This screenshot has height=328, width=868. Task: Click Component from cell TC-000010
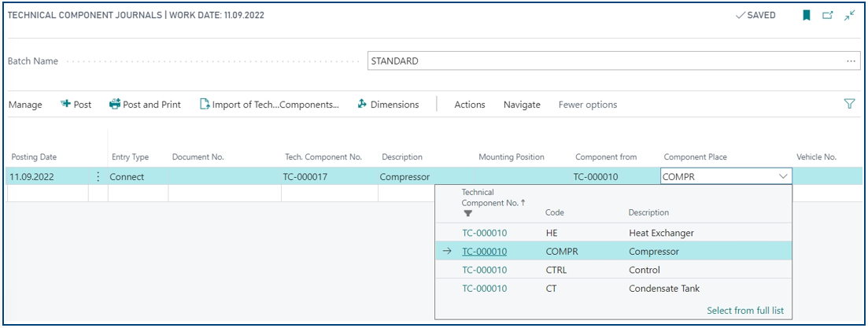tap(615, 176)
